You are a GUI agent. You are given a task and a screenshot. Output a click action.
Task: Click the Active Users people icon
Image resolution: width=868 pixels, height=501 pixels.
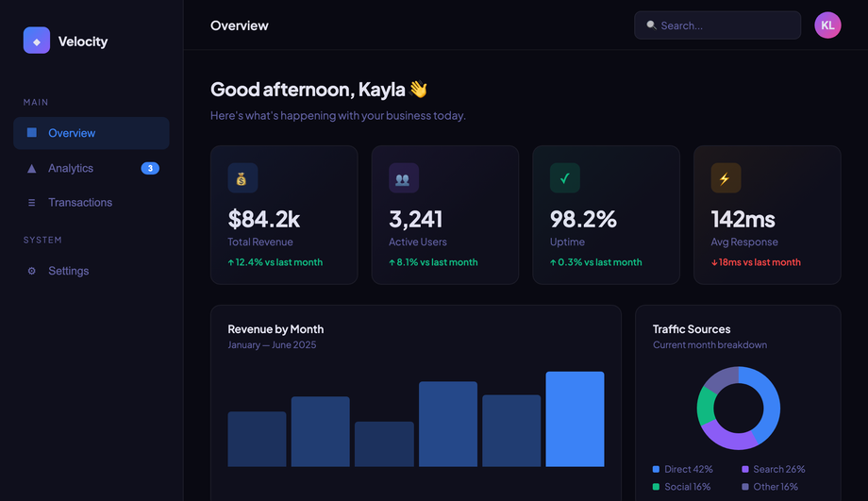(x=404, y=177)
